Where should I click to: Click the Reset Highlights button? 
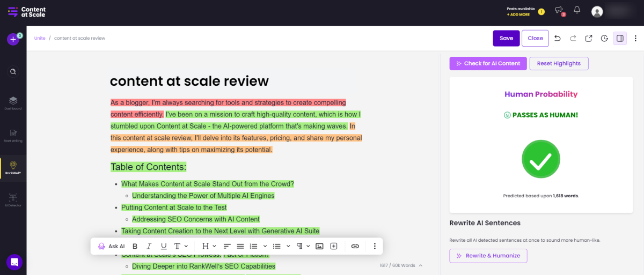(x=559, y=63)
